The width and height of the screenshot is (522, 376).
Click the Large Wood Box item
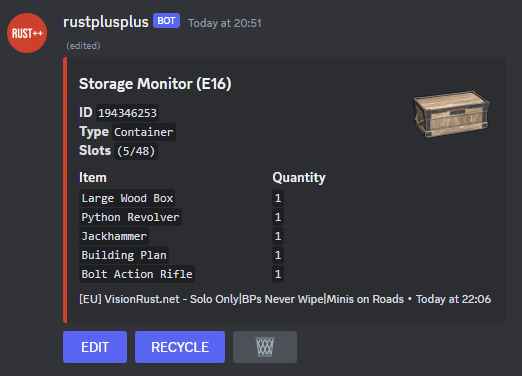pos(127,198)
